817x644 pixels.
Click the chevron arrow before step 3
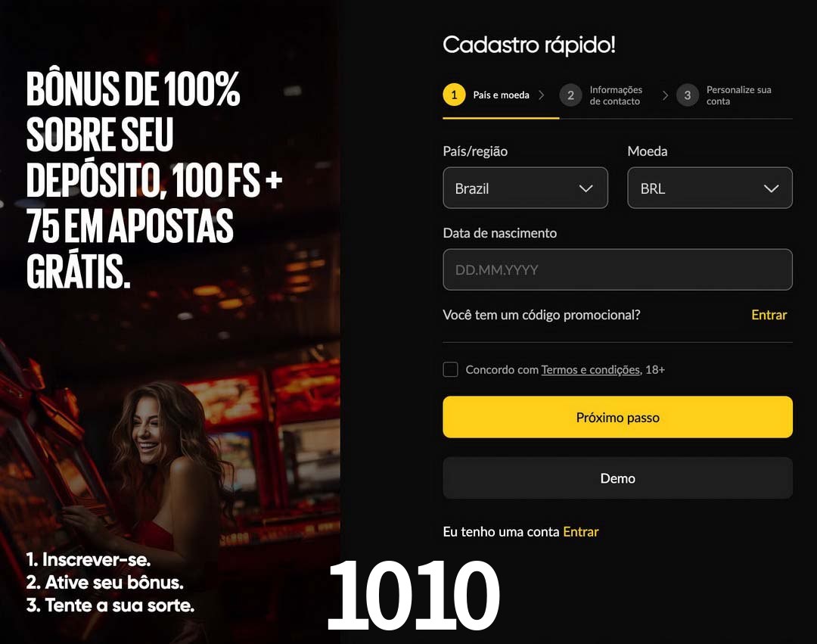[x=665, y=95]
